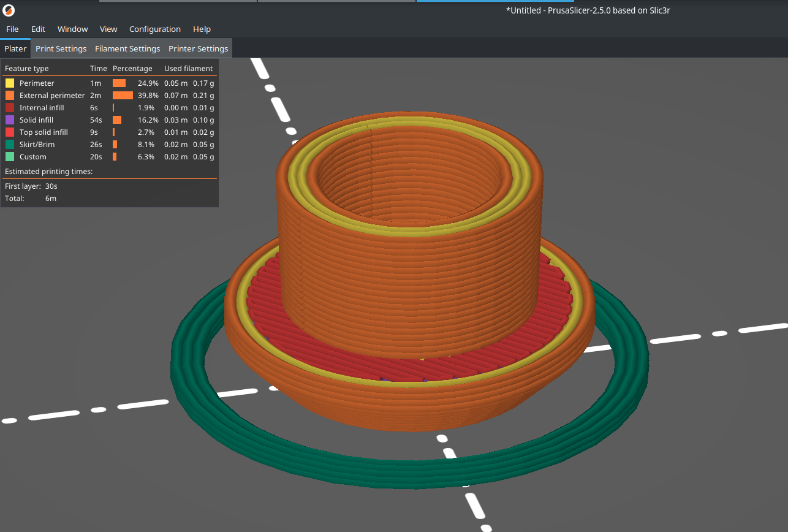The height and width of the screenshot is (532, 788).
Task: Open the File menu
Action: point(12,29)
